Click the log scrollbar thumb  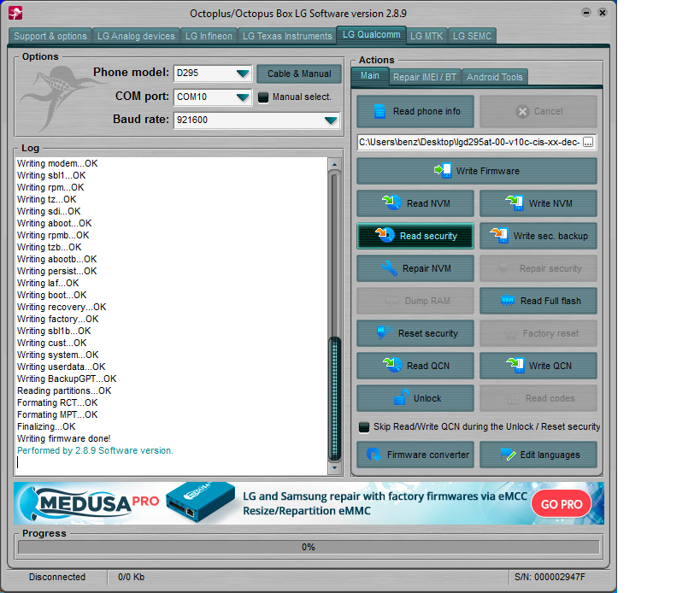tap(334, 398)
